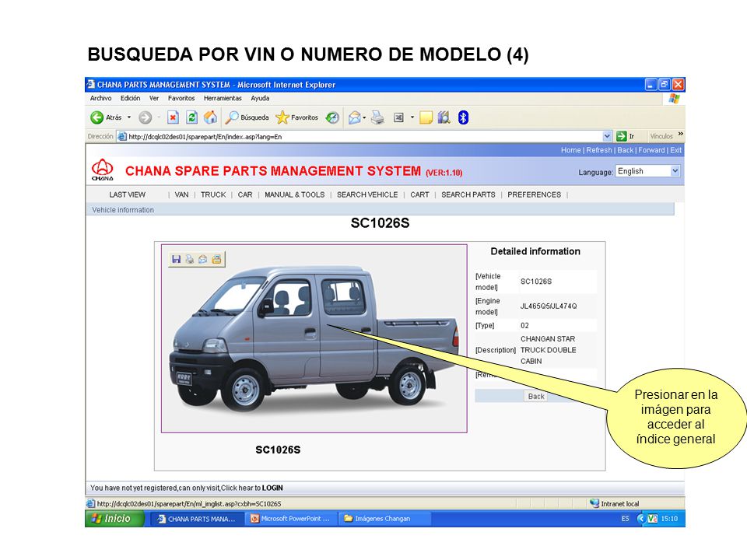The width and height of the screenshot is (747, 560).
Task: Print the truck image from image toolbar
Action: tap(190, 259)
